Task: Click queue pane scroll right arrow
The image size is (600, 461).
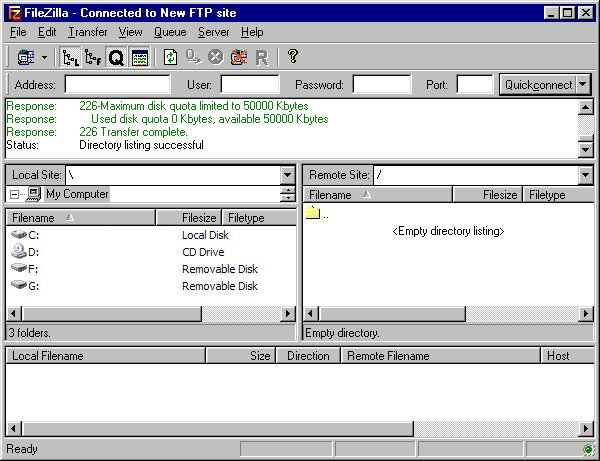Action: 585,428
